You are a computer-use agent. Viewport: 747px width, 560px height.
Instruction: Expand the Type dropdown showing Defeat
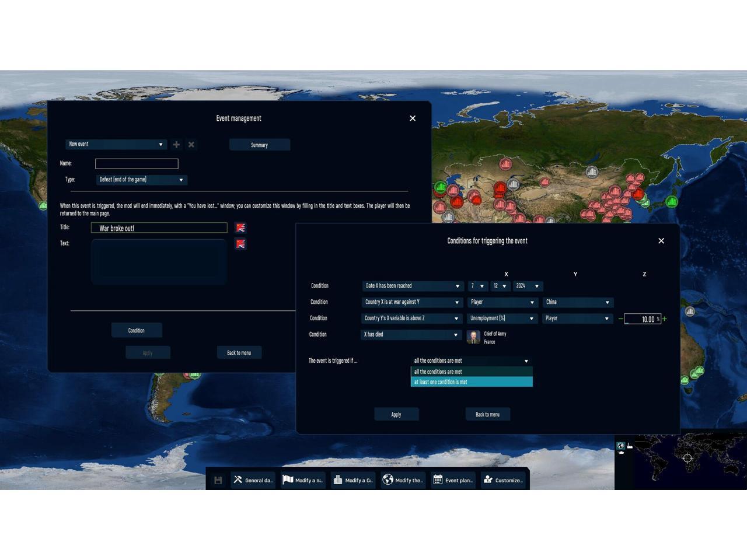(141, 180)
